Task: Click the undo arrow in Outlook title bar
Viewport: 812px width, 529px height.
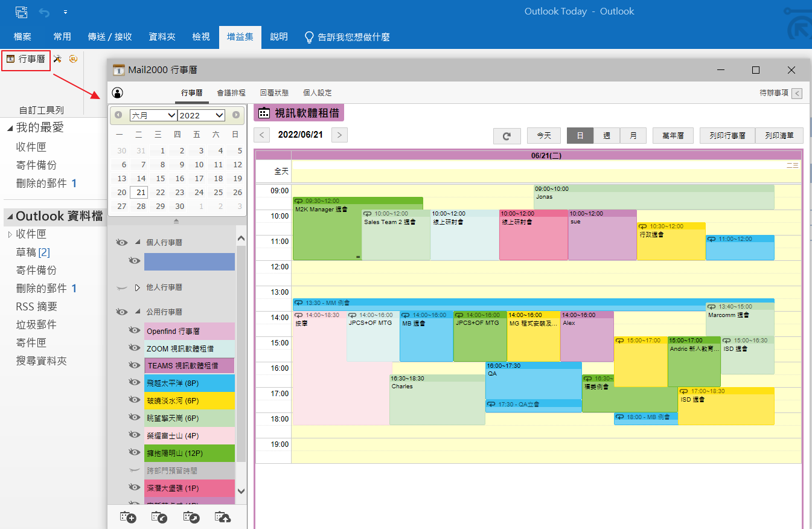Action: pyautogui.click(x=44, y=11)
